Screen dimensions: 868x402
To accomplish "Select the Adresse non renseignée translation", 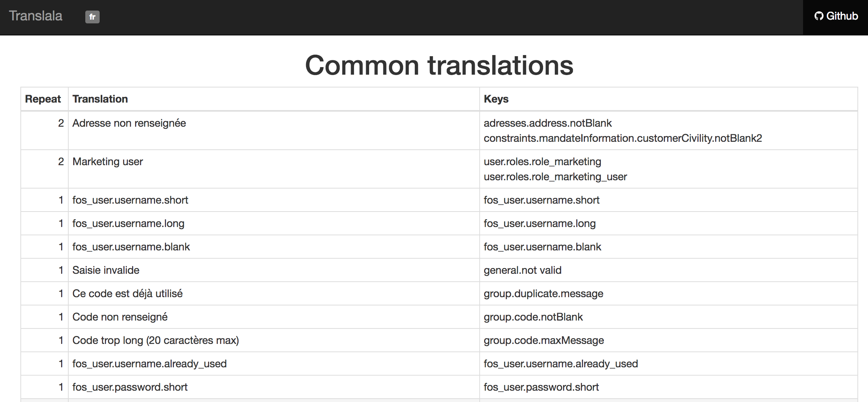I will [129, 123].
